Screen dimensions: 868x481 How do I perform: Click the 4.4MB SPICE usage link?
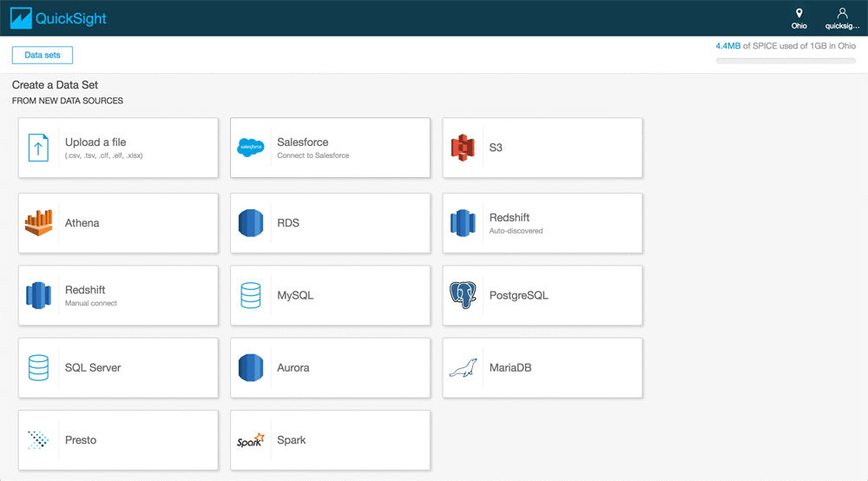[x=727, y=46]
